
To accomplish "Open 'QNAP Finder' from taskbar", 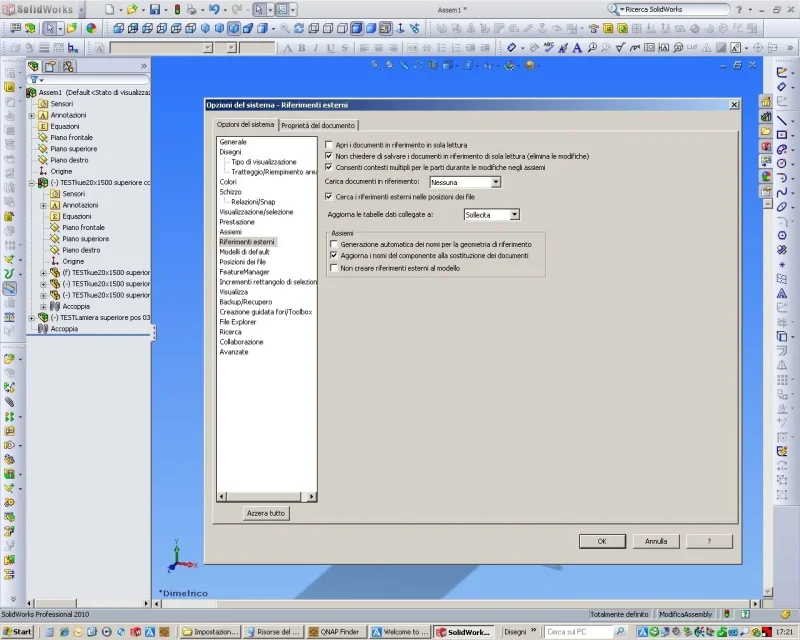I will pos(335,632).
